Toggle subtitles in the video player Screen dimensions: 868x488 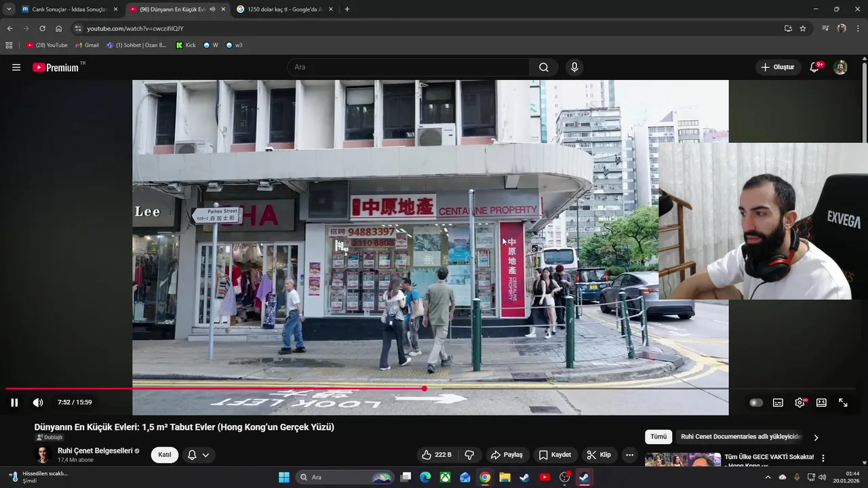click(778, 403)
